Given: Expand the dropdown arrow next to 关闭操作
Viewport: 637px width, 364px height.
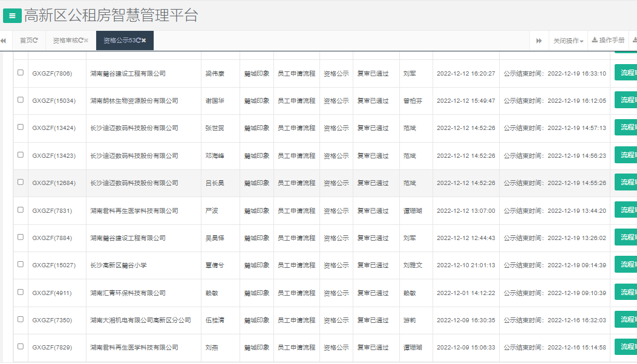Looking at the screenshot, I should [x=581, y=41].
